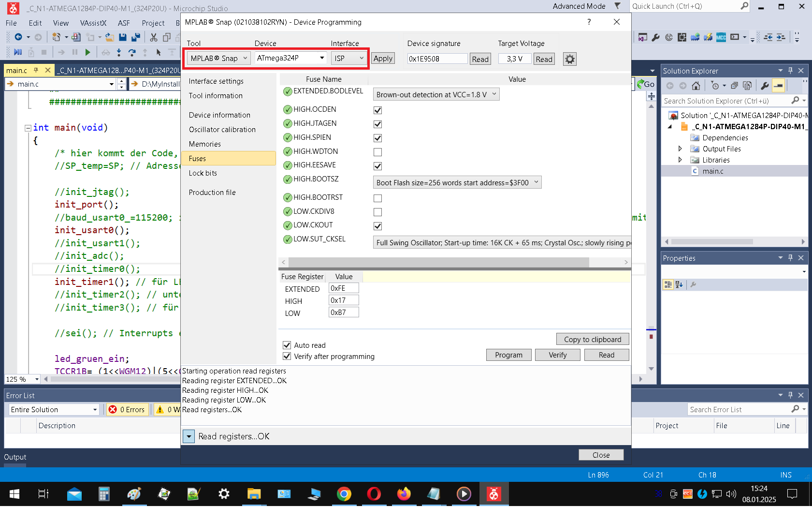Image resolution: width=812 pixels, height=507 pixels.
Task: Open the EXTENDED.BODLEVEL brown-out dropdown
Action: (436, 94)
